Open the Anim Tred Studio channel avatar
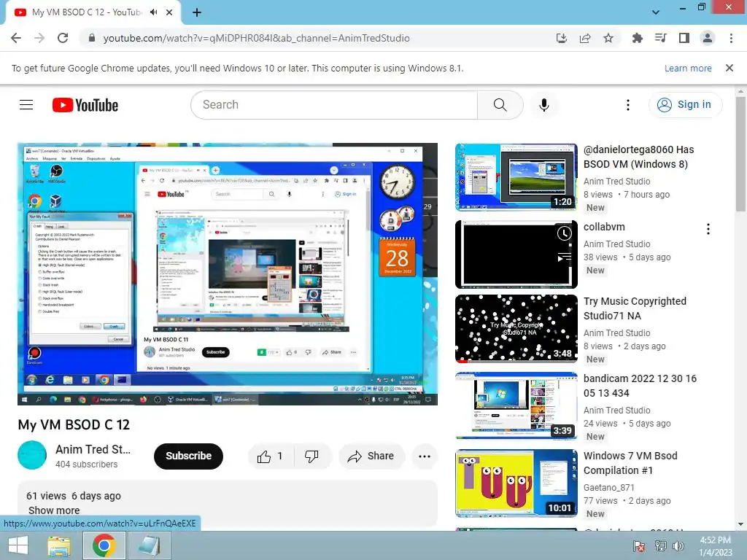Viewport: 747px width, 560px height. point(32,455)
